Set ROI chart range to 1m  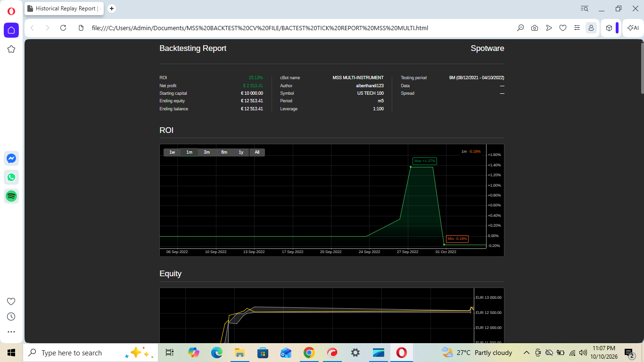click(189, 152)
